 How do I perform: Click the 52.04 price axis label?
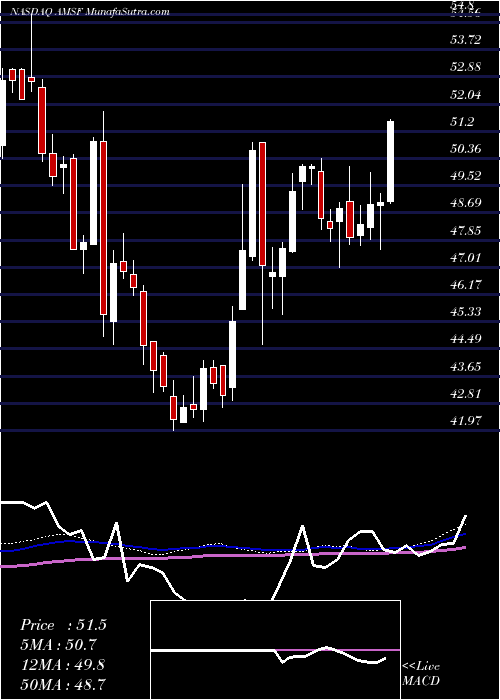tap(466, 94)
